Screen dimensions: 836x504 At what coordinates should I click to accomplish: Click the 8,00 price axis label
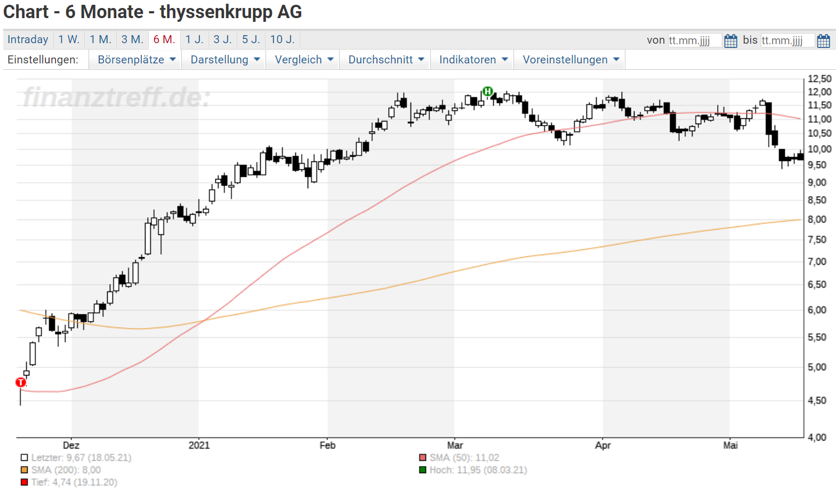817,220
